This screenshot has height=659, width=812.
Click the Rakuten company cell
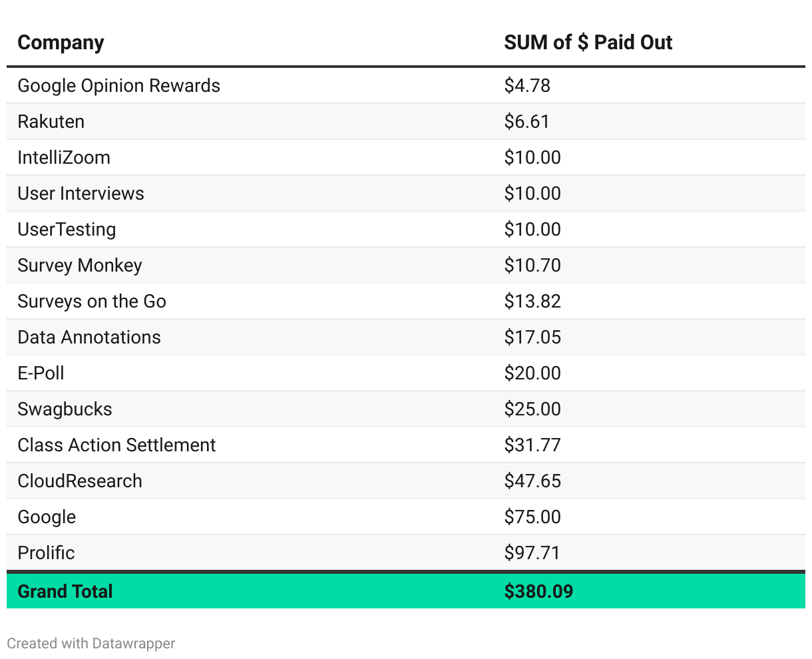pyautogui.click(x=51, y=122)
